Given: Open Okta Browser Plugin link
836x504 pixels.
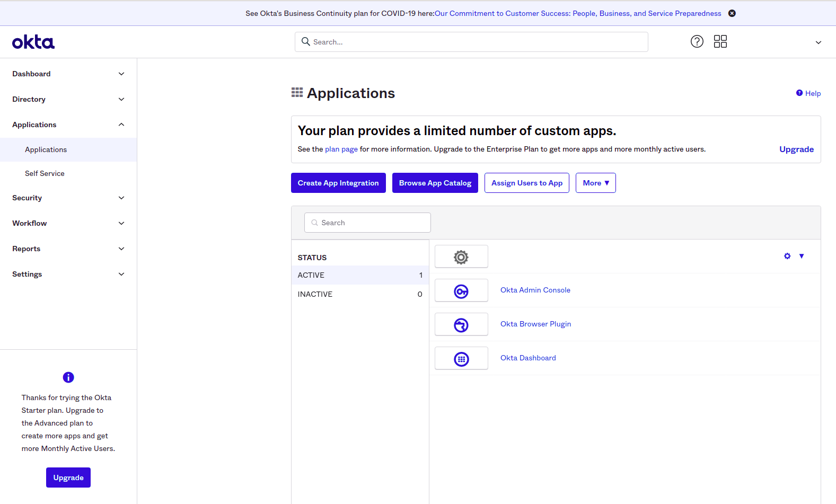Looking at the screenshot, I should tap(536, 324).
